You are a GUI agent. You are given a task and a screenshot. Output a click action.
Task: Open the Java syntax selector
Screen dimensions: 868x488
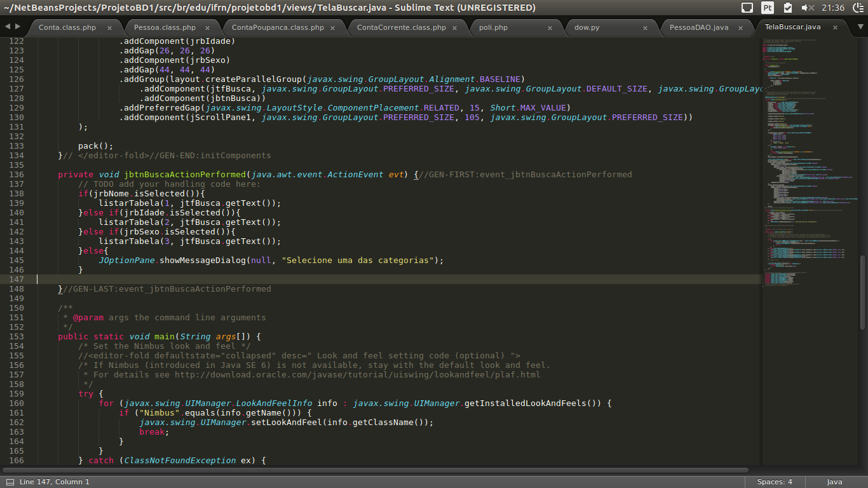(834, 482)
